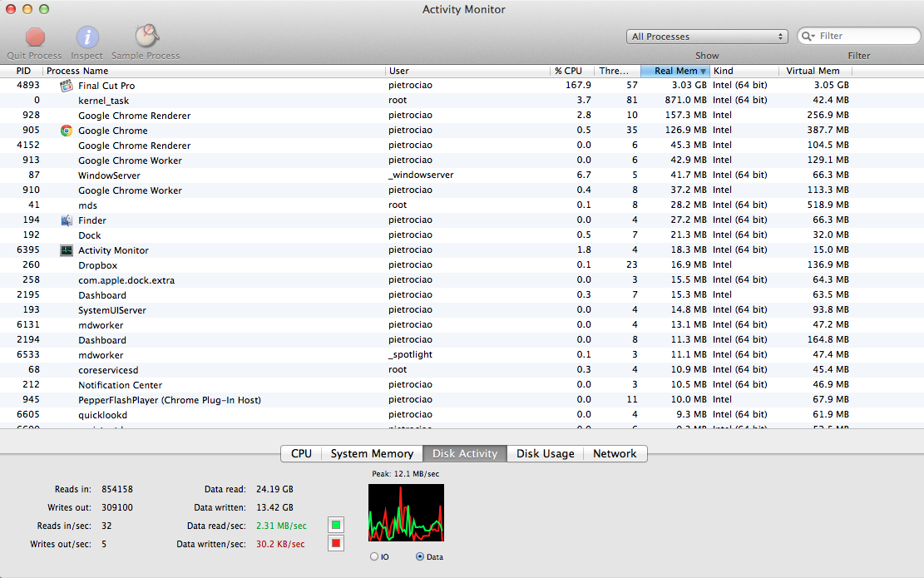Click the 30.2 KB/sec write rate
Viewport: 924px width, 578px height.
coord(280,544)
